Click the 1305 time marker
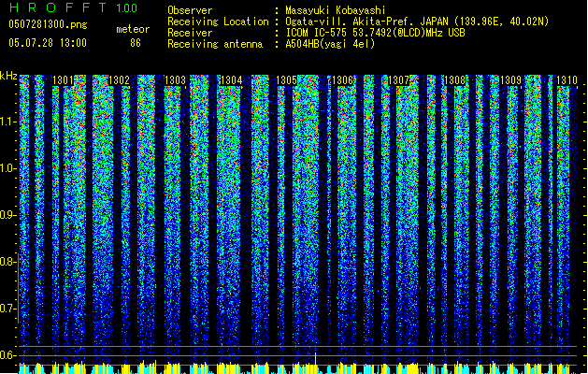The image size is (588, 374). click(286, 80)
